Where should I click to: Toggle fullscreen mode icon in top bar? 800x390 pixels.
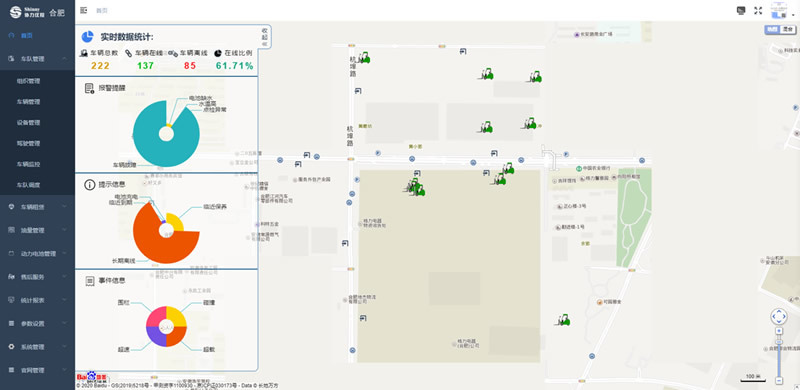tap(758, 10)
